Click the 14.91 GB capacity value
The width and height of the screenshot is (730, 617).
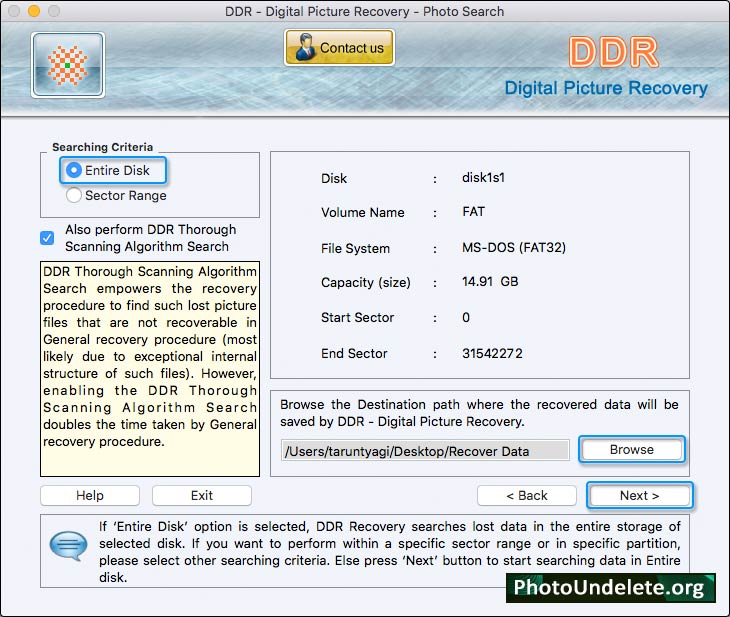[x=490, y=282]
